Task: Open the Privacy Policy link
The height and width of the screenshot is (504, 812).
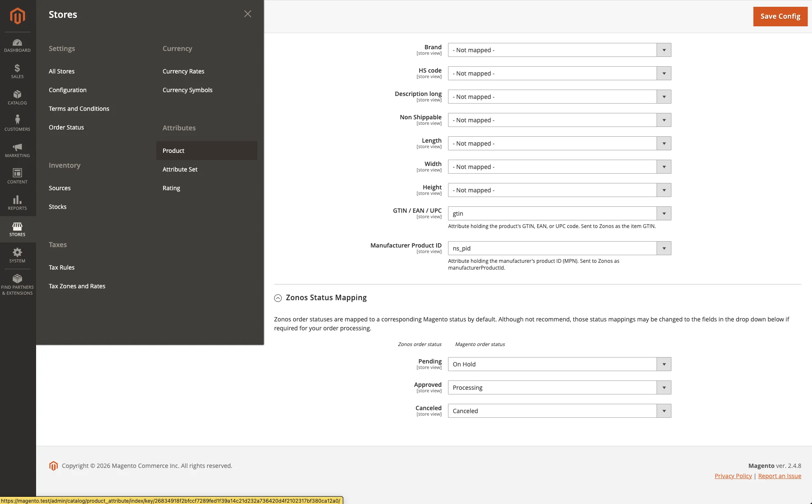Action: (733, 476)
